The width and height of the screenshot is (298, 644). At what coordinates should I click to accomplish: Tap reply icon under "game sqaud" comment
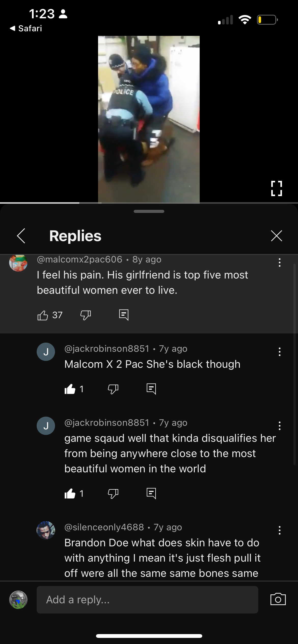[151, 493]
